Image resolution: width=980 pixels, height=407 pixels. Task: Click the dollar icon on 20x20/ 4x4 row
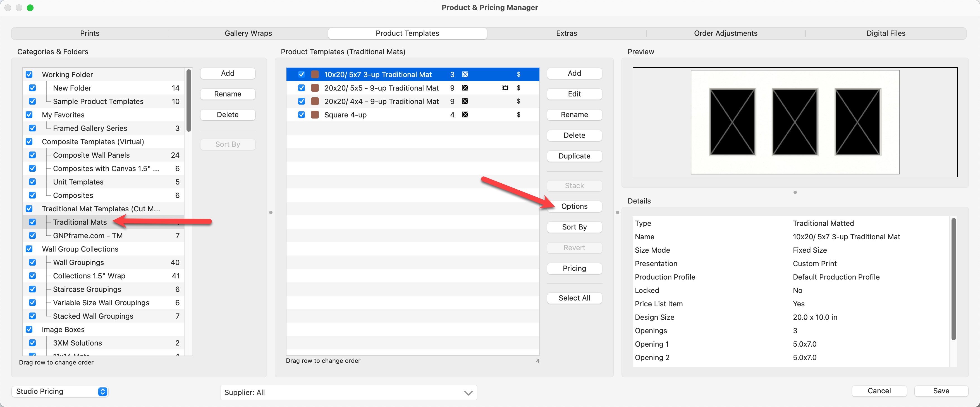[518, 101]
